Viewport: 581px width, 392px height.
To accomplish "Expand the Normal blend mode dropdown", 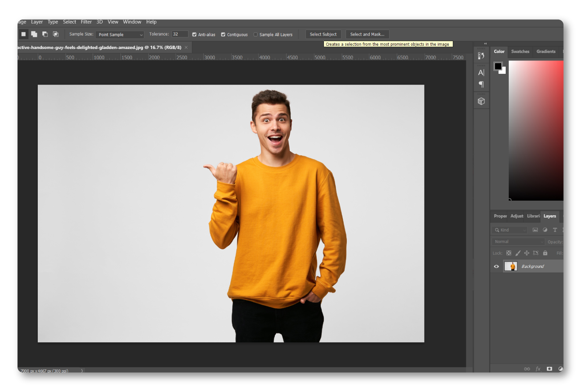I will point(518,242).
